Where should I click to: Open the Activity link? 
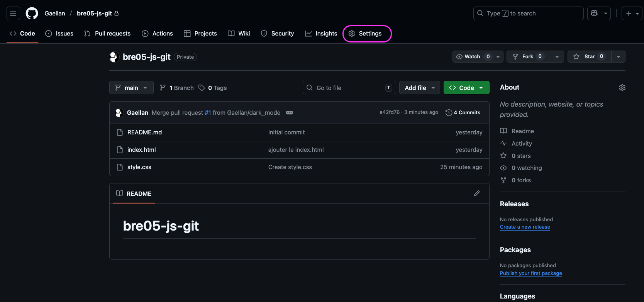[516, 144]
